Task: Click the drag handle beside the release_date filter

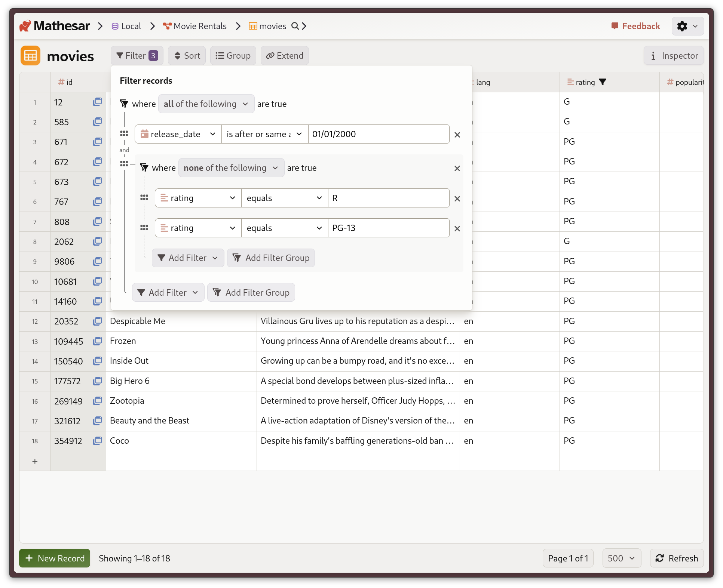Action: (x=124, y=133)
